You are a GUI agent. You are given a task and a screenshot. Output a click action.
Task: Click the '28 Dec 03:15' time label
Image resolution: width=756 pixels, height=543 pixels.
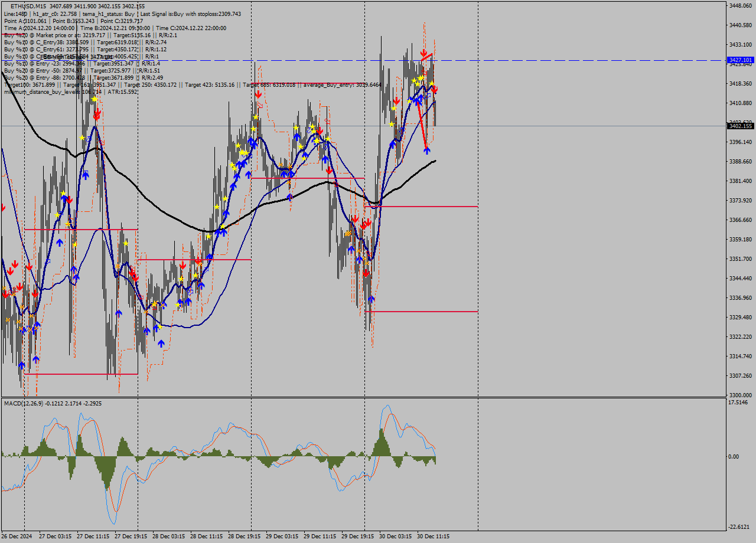click(168, 537)
